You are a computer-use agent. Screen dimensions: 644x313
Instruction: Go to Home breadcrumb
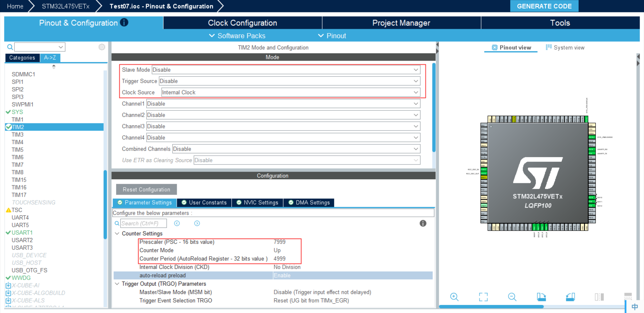click(x=15, y=6)
